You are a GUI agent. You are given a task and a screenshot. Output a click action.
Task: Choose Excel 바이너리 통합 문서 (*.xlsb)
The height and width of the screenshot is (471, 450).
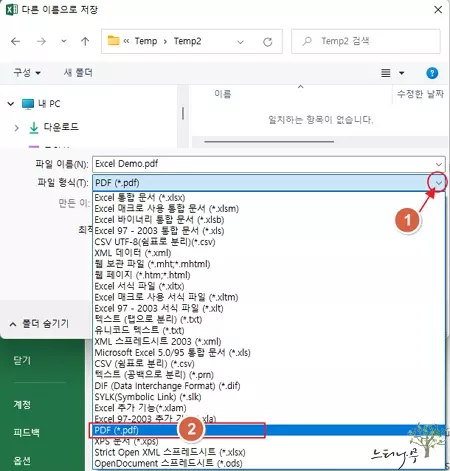[269, 220]
